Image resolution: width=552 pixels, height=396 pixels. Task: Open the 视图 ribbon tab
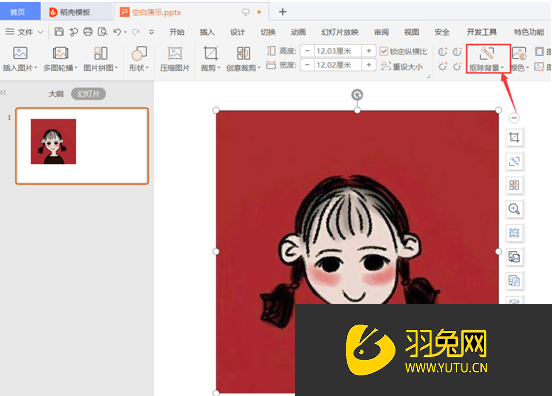click(x=412, y=32)
